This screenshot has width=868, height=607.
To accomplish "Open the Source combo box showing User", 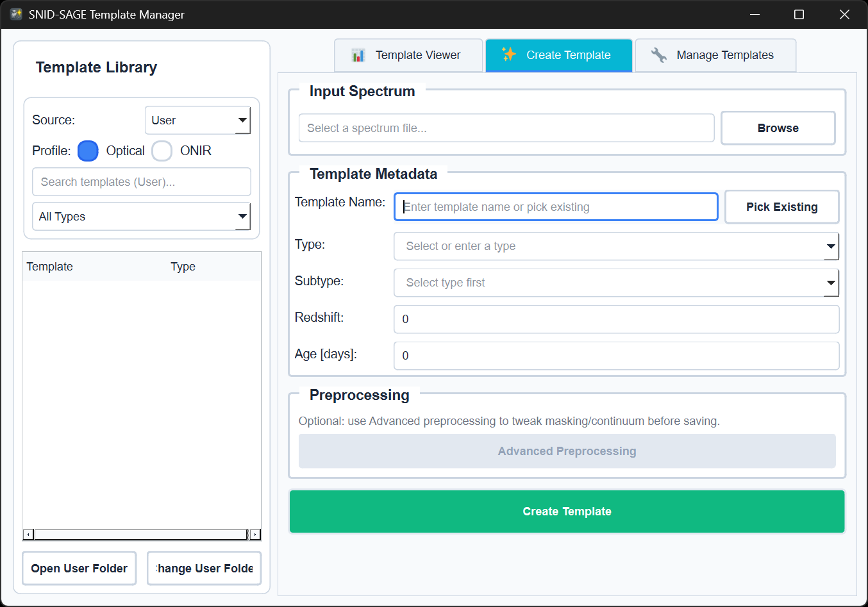I will point(197,120).
